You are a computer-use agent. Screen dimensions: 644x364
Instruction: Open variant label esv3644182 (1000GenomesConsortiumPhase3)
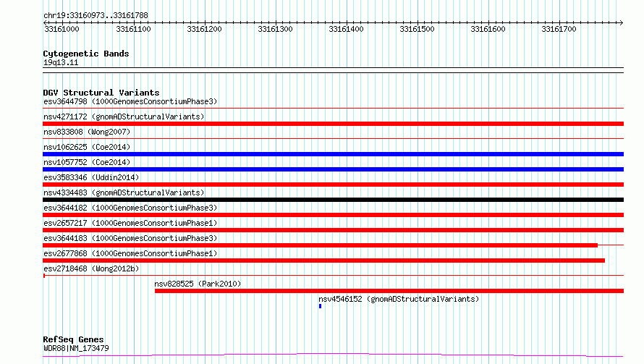(x=130, y=208)
